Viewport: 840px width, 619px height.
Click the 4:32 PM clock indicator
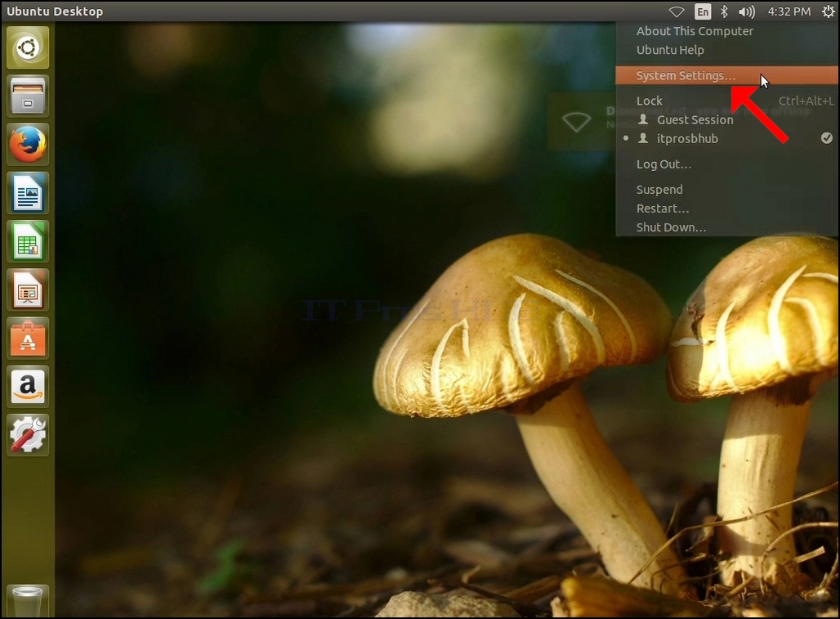point(789,11)
